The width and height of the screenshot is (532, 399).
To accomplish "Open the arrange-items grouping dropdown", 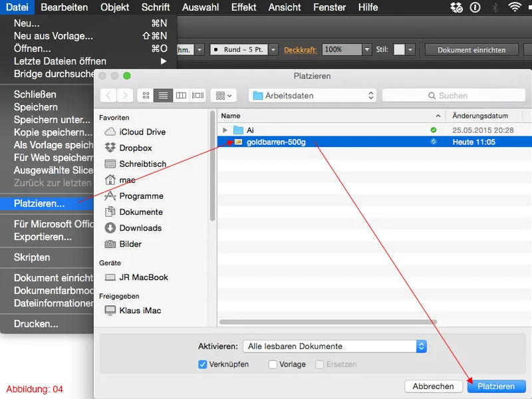I will pos(223,96).
